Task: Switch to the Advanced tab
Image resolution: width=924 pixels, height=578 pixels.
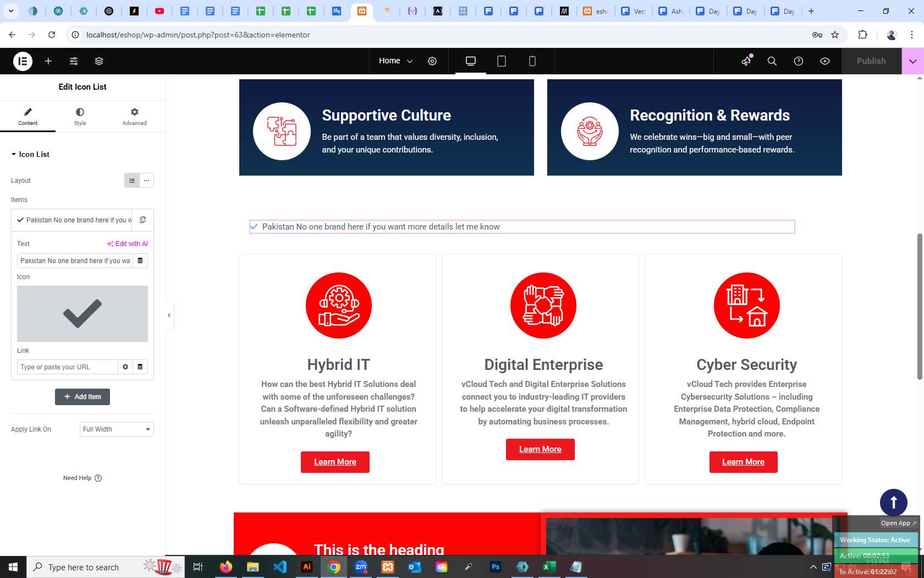Action: [x=135, y=117]
